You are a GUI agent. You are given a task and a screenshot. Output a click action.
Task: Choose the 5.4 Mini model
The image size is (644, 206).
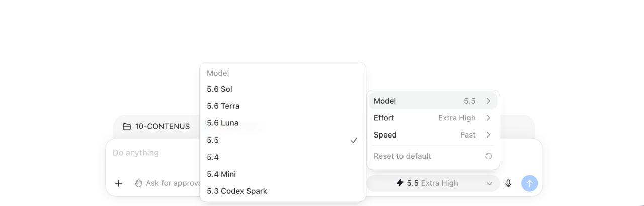point(283,174)
